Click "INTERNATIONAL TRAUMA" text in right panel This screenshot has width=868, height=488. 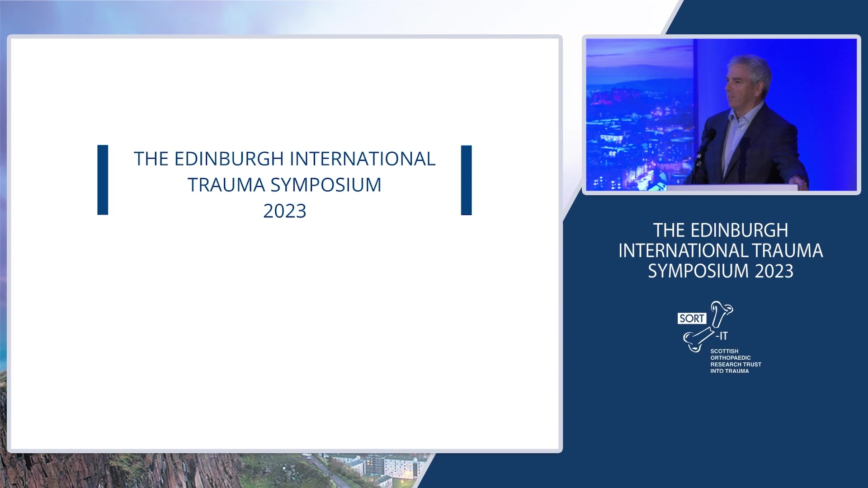[x=720, y=251]
